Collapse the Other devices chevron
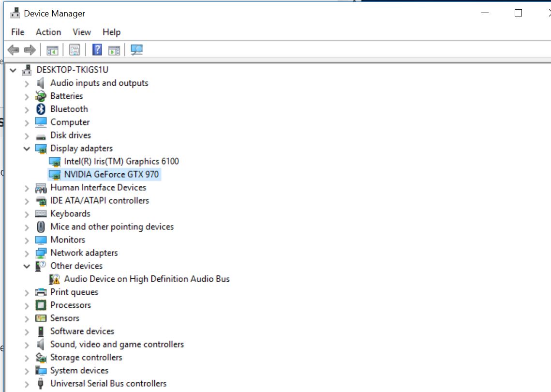This screenshot has height=392, width=551. coord(27,266)
